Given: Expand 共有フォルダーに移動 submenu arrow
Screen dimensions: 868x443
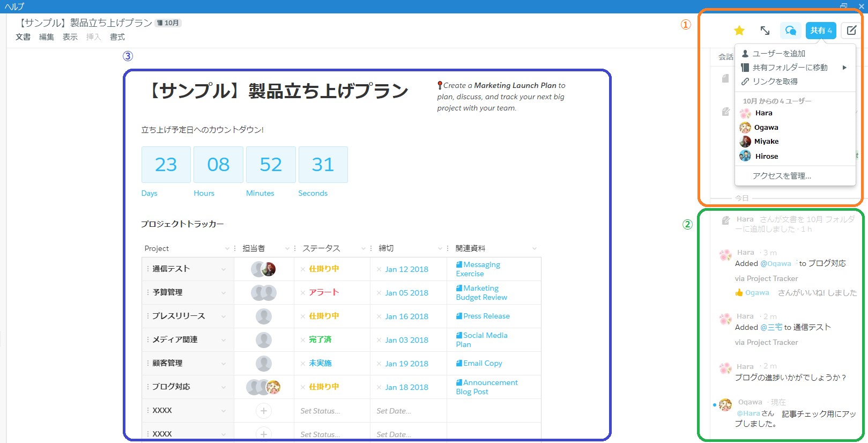Looking at the screenshot, I should tap(844, 68).
